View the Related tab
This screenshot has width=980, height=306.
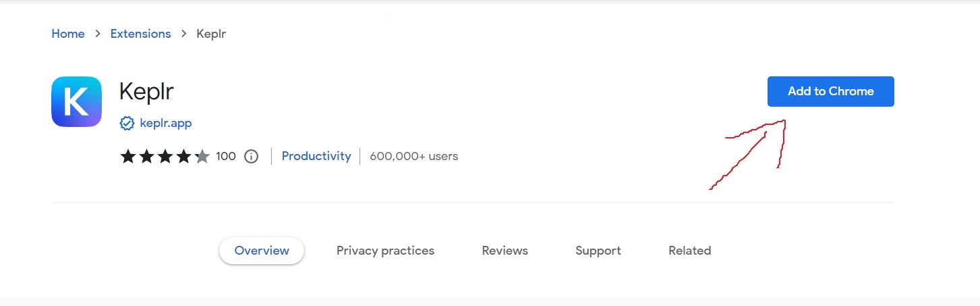tap(689, 251)
